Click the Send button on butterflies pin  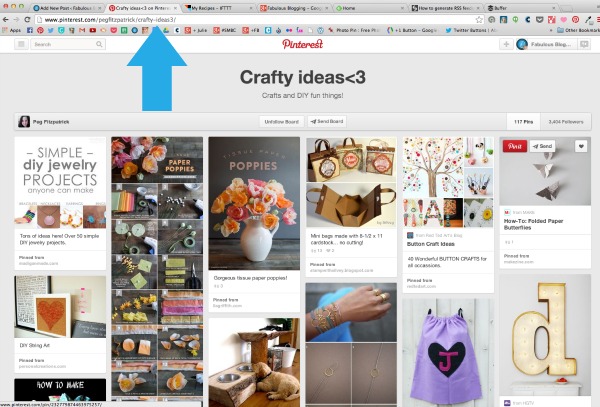pyautogui.click(x=542, y=146)
